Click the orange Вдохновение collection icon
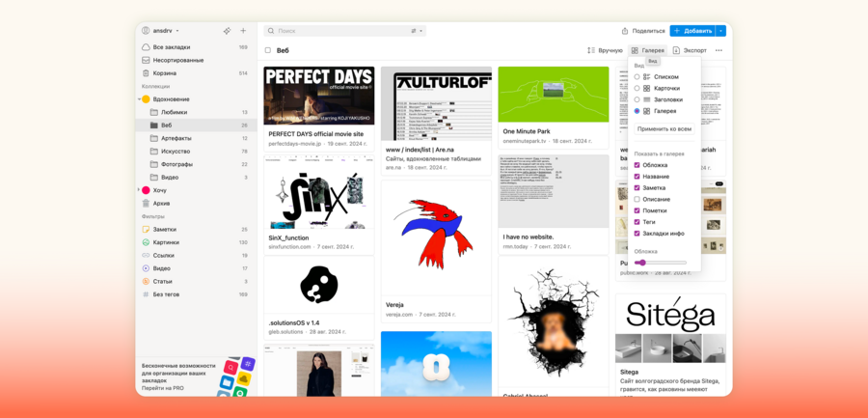The width and height of the screenshot is (868, 418). tap(147, 99)
